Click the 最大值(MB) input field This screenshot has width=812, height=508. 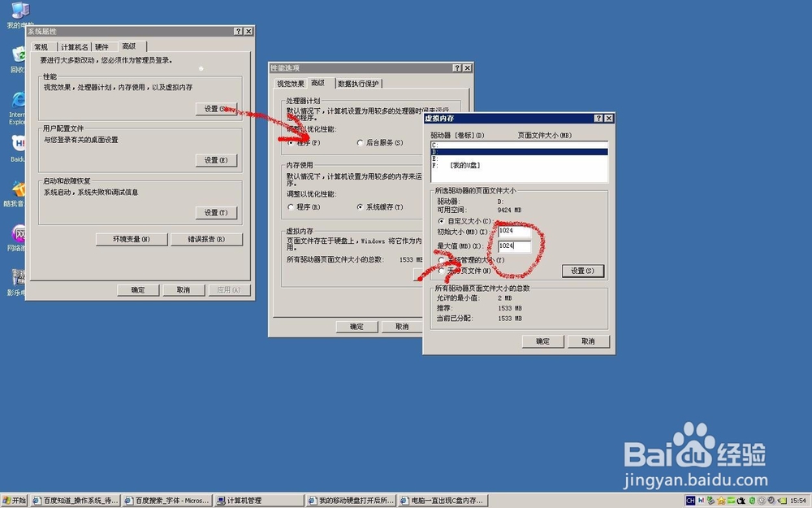pyautogui.click(x=514, y=245)
